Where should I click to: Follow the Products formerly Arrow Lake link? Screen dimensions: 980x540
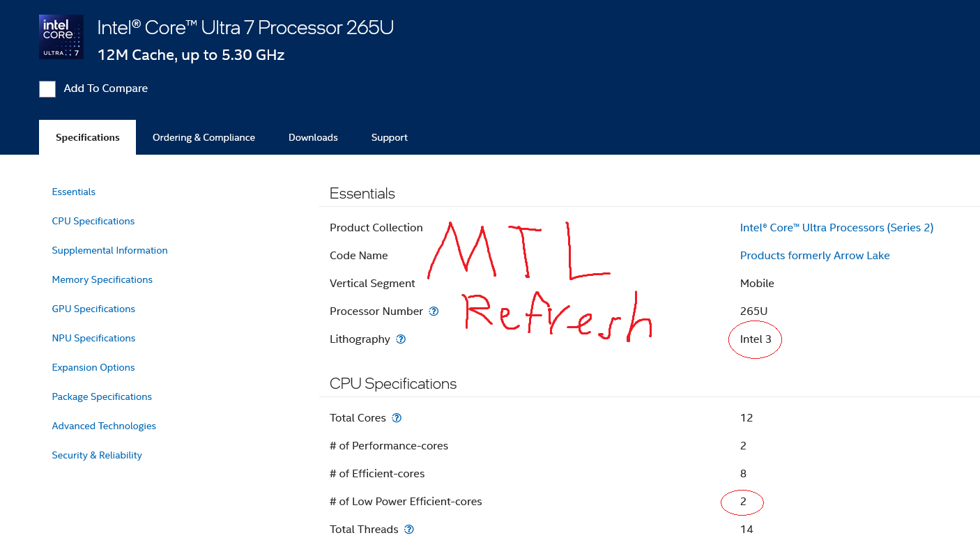(815, 256)
